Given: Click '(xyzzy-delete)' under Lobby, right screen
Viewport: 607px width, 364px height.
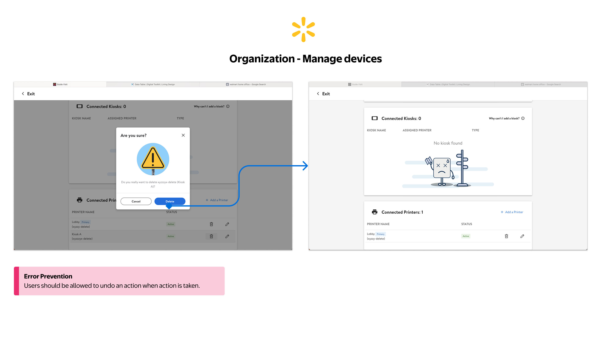Looking at the screenshot, I should point(376,239).
